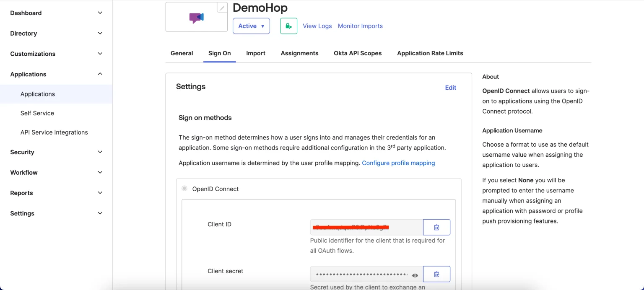Click the View Logs link
This screenshot has width=644, height=290.
pyautogui.click(x=317, y=26)
